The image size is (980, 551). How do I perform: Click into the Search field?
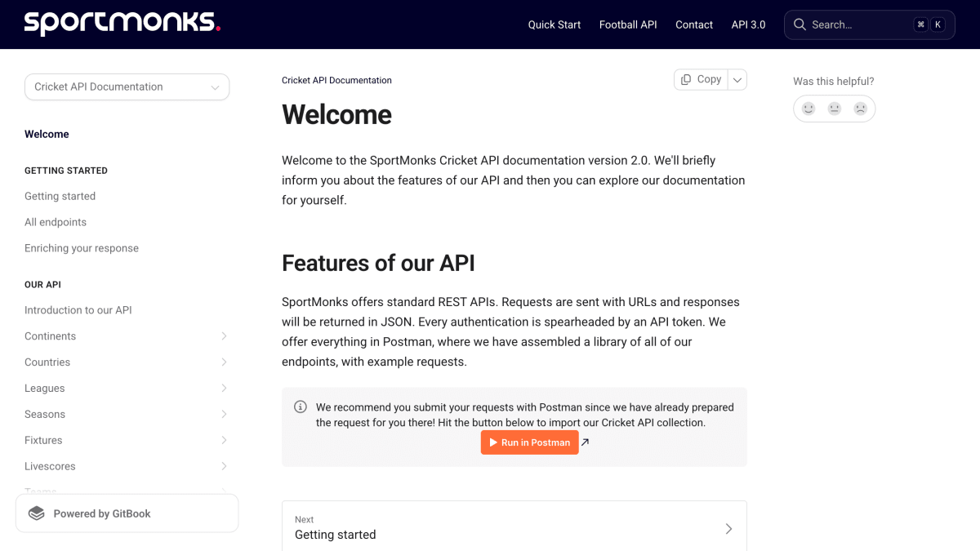(870, 24)
